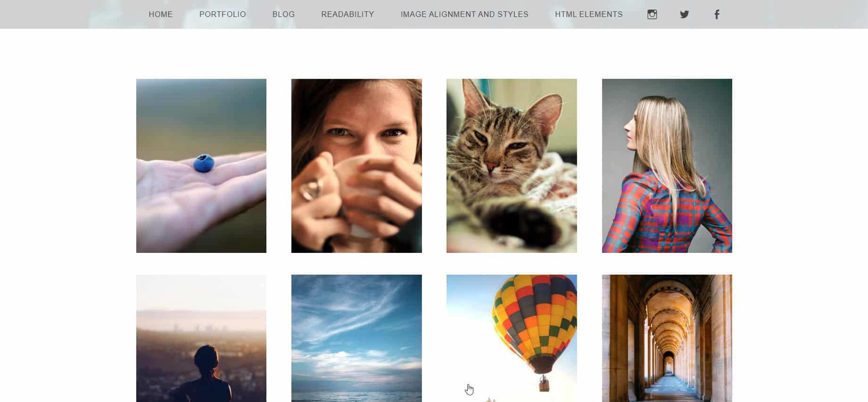Open the Facebook social icon
Viewport: 868px width, 402px height.
[x=717, y=15]
